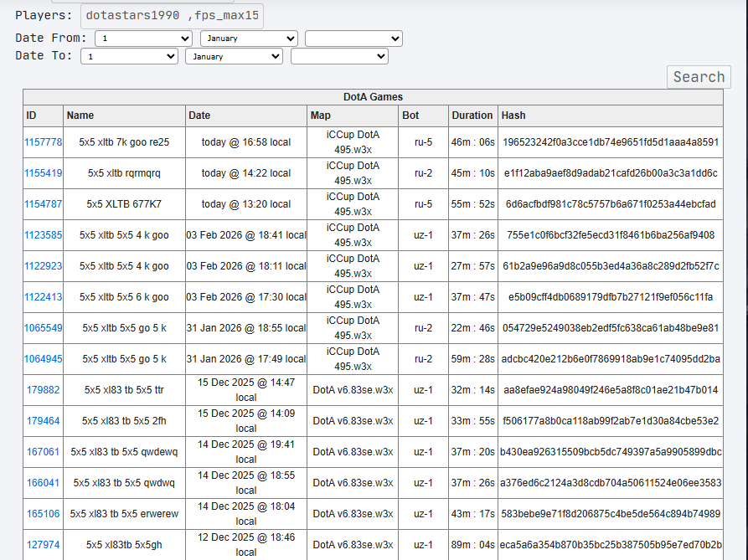Click bot 'ru-5' in row 1157778
Screen dimensions: 748x560
[x=423, y=142]
